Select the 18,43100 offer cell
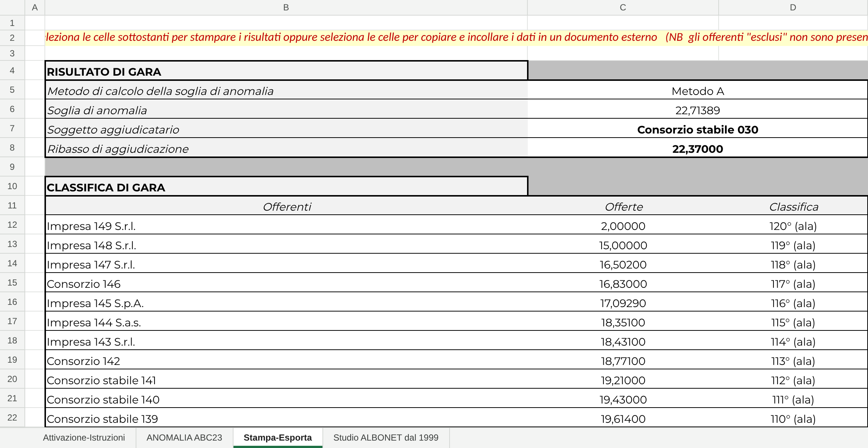Image resolution: width=868 pixels, height=448 pixels. 623,341
